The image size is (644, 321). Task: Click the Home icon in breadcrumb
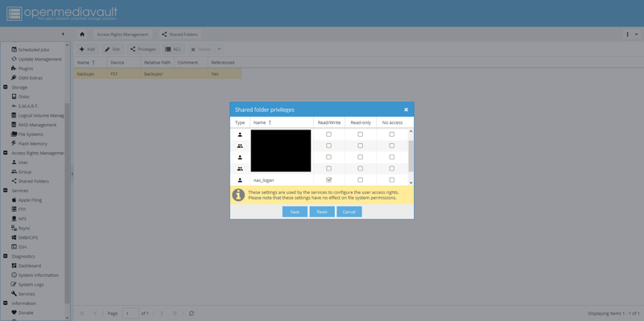click(x=82, y=35)
